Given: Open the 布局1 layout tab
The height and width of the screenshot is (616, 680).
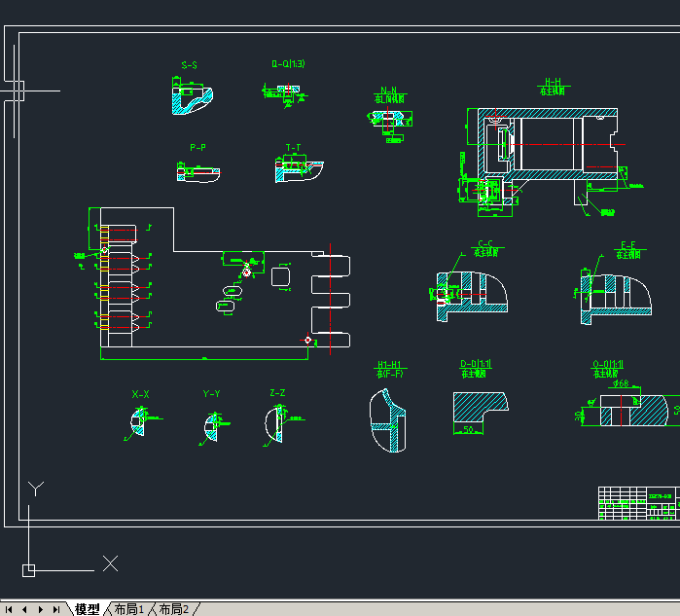Looking at the screenshot, I should (x=128, y=609).
